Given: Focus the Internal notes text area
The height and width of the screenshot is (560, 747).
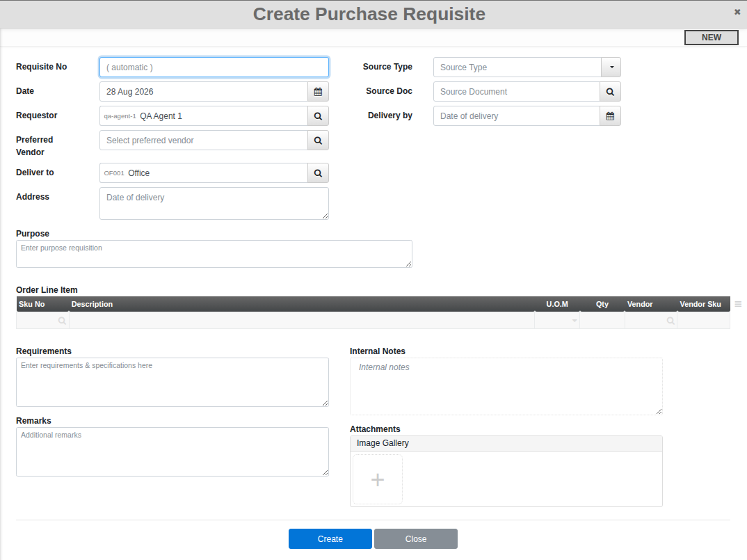Looking at the screenshot, I should click(x=506, y=387).
